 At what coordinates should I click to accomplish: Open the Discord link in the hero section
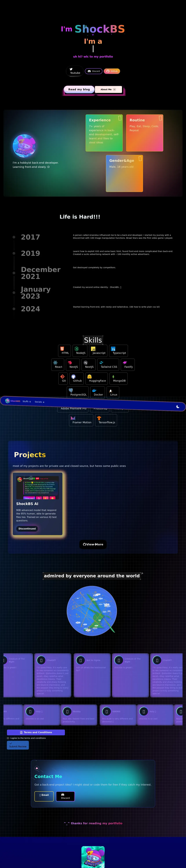click(x=93, y=71)
